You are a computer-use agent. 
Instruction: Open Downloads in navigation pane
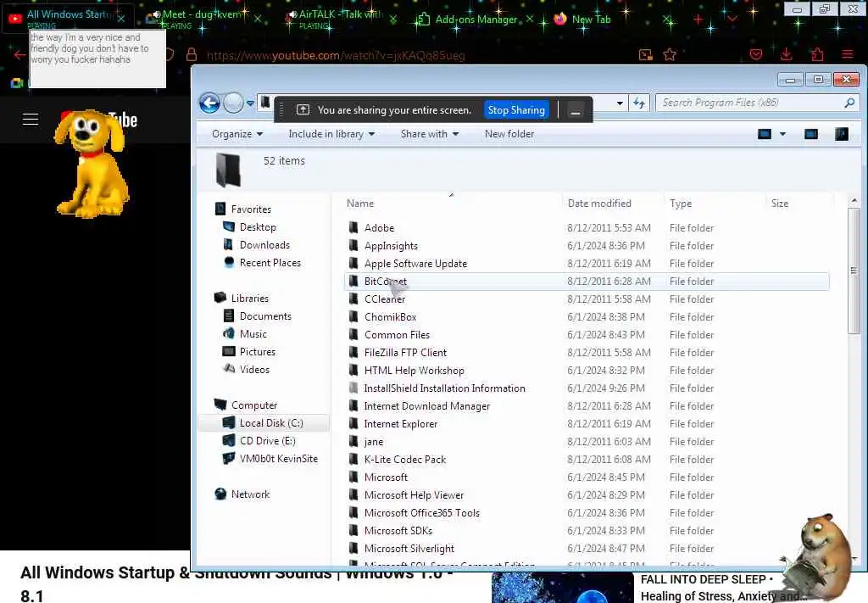tap(264, 245)
